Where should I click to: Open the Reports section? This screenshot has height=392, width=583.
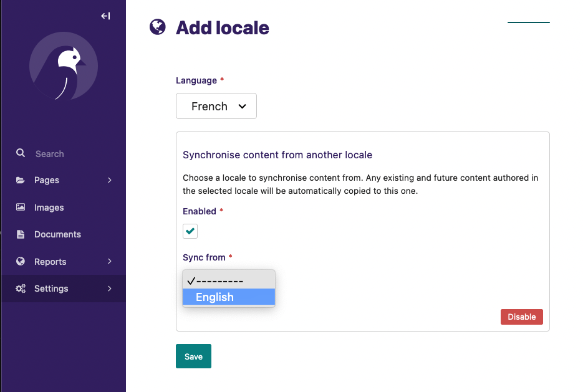click(x=49, y=261)
